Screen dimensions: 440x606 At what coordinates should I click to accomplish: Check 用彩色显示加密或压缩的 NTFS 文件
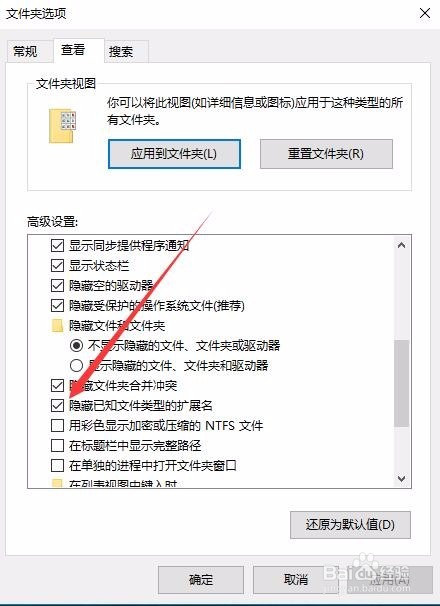(57, 426)
